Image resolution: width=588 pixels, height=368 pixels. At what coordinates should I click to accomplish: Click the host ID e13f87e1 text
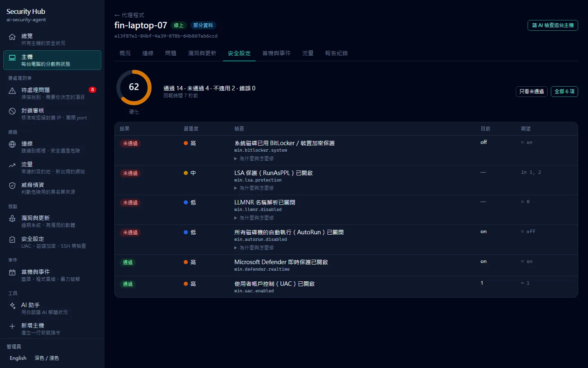click(x=166, y=36)
